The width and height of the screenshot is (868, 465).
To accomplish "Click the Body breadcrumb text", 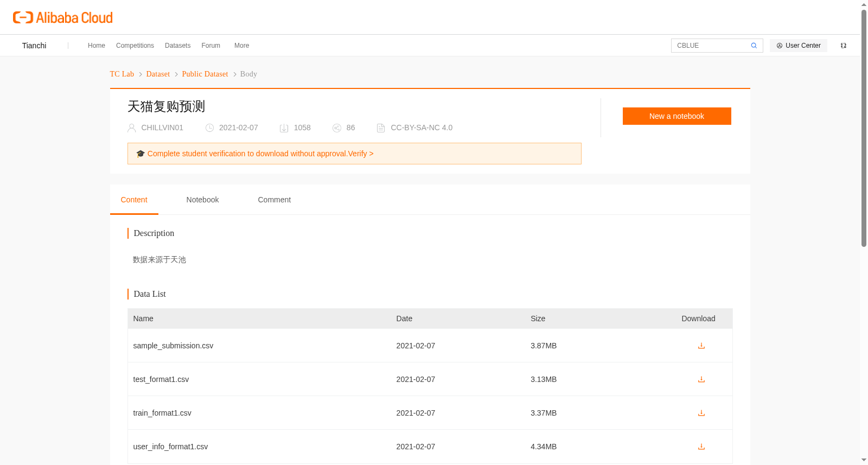I will [x=248, y=74].
